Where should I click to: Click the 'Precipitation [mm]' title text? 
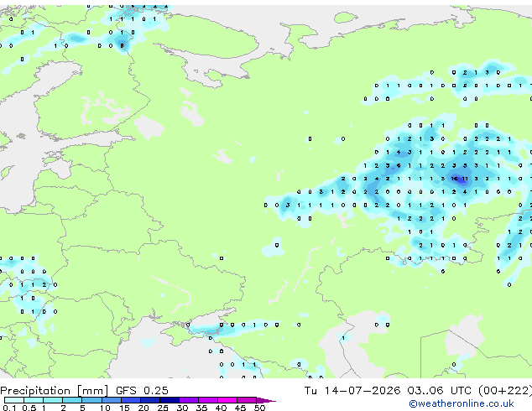[x=55, y=391]
